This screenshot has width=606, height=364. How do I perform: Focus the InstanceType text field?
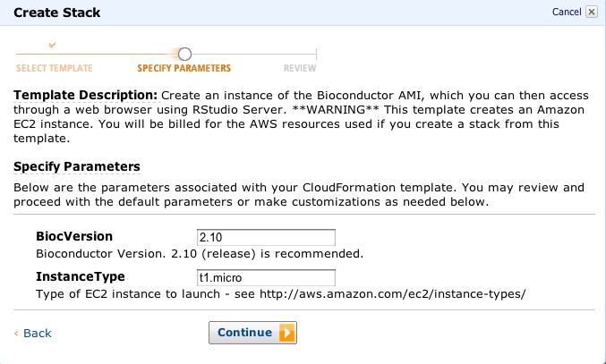coord(266,277)
